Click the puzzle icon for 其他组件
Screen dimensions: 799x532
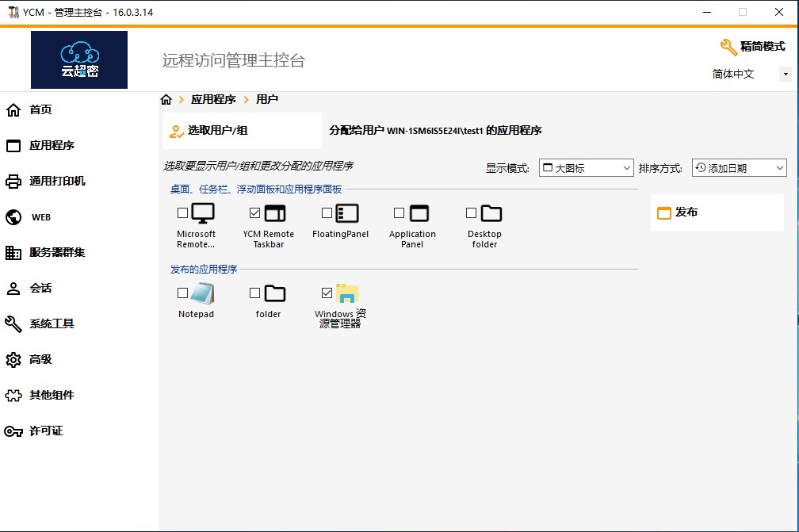13,396
